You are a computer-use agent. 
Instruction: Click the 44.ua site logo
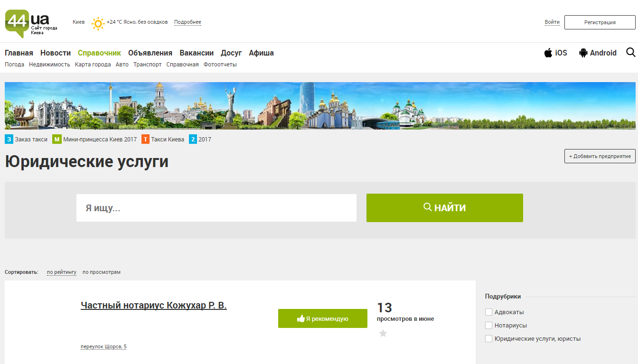[x=27, y=23]
